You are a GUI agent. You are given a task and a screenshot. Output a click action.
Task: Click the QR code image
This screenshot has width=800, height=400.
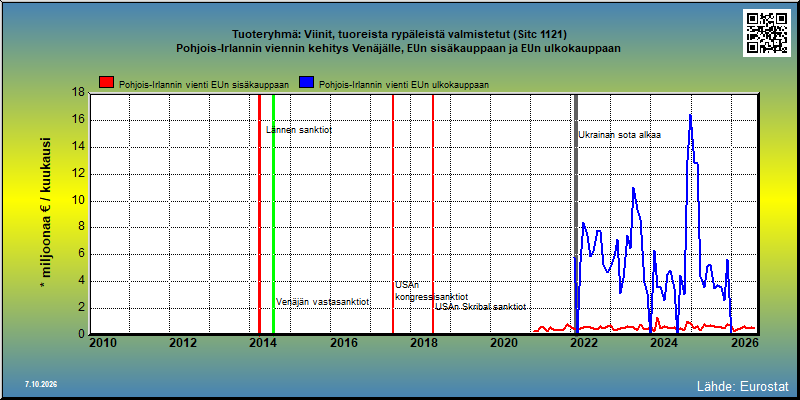767,33
